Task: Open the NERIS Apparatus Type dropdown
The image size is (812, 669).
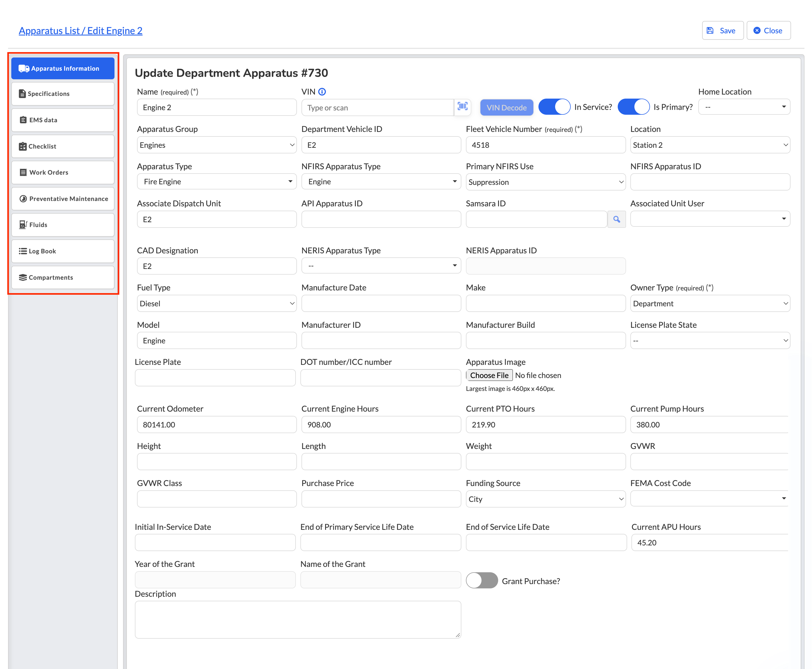Action: [x=381, y=265]
